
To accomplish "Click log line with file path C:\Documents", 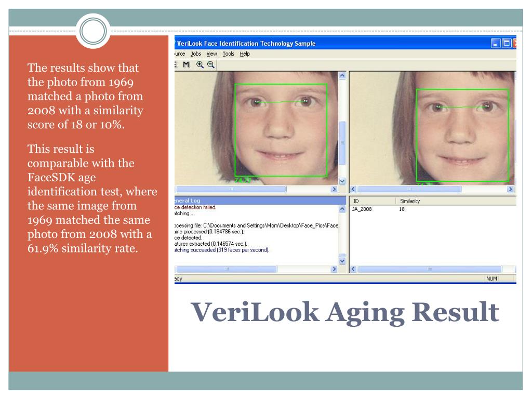I will click(x=256, y=225).
